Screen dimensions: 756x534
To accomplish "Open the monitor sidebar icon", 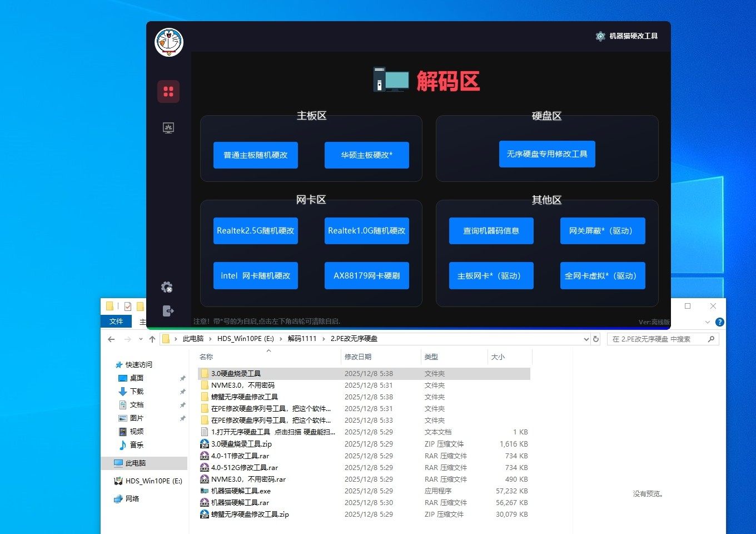I will 168,128.
